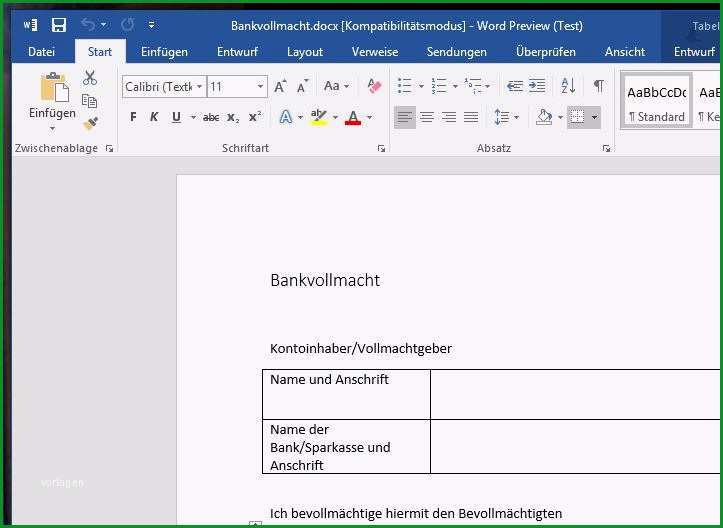
Task: Open the arrow below Einfügen paste
Action: coord(52,128)
